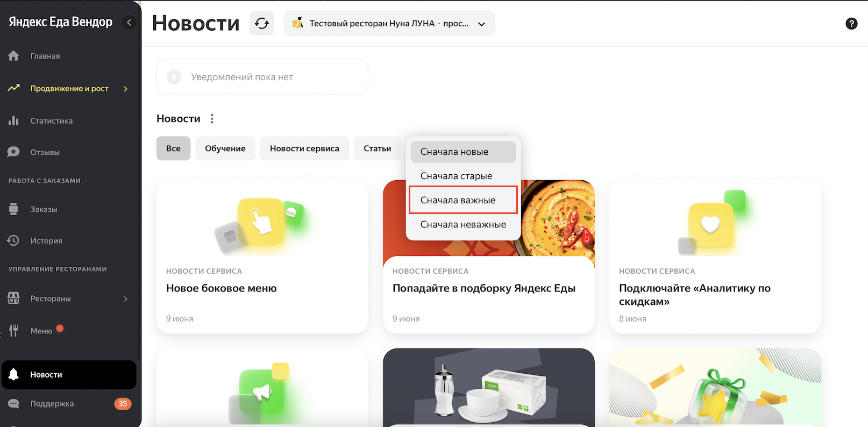
Task: Click the История clock icon
Action: (14, 240)
